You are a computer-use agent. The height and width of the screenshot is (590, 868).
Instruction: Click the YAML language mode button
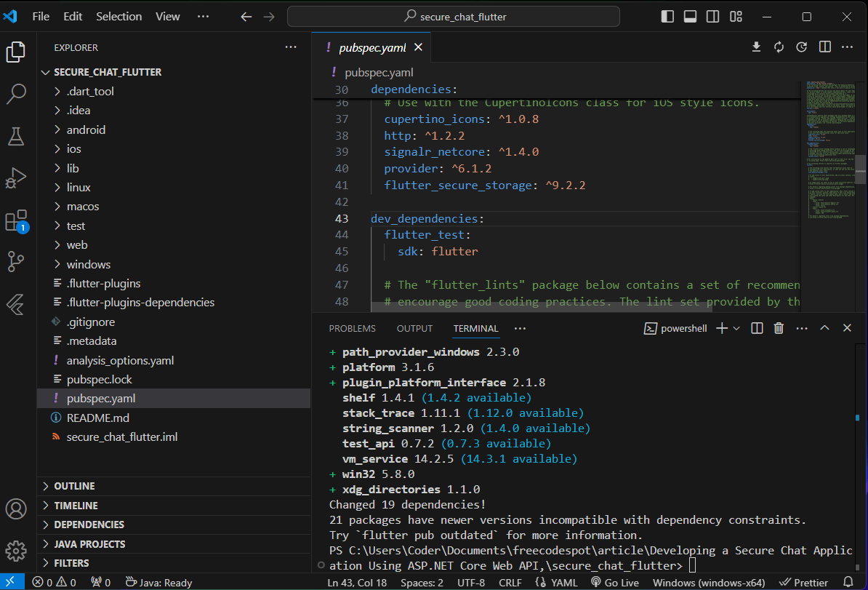(x=556, y=582)
